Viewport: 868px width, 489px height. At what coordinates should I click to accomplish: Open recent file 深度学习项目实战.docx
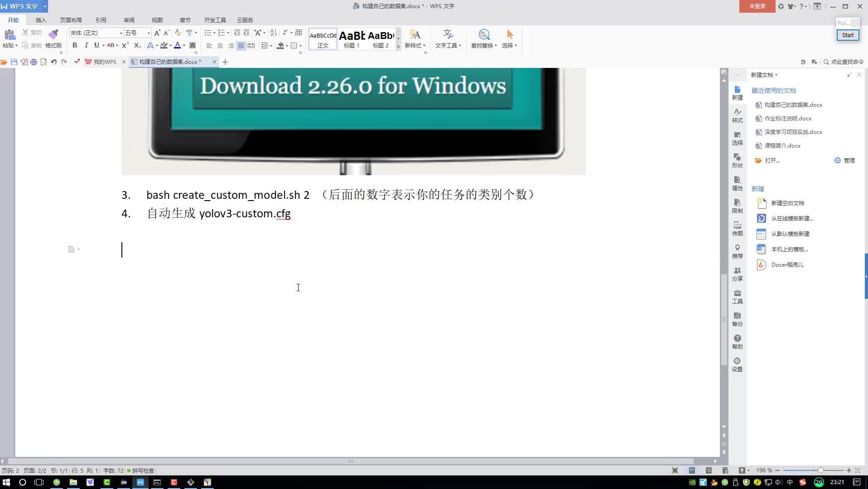pos(793,132)
